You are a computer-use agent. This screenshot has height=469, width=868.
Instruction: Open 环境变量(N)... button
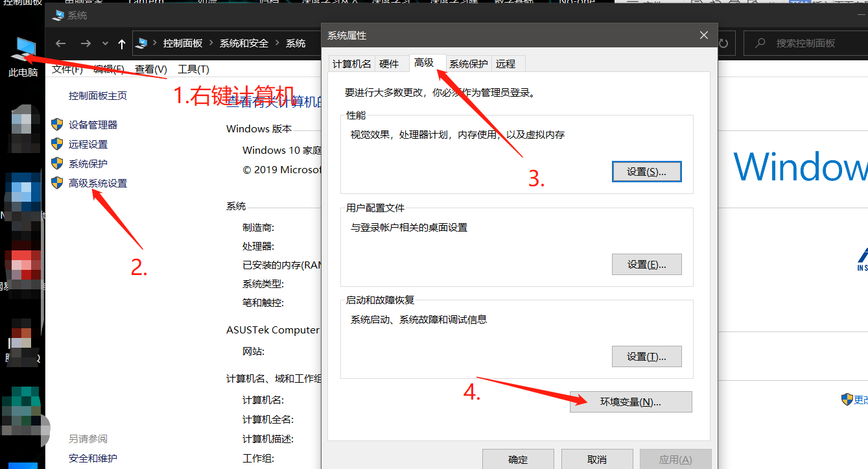click(x=631, y=402)
